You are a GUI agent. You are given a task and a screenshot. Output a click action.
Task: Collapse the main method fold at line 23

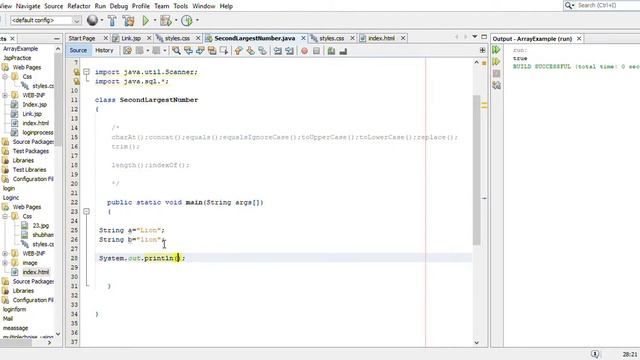click(86, 211)
